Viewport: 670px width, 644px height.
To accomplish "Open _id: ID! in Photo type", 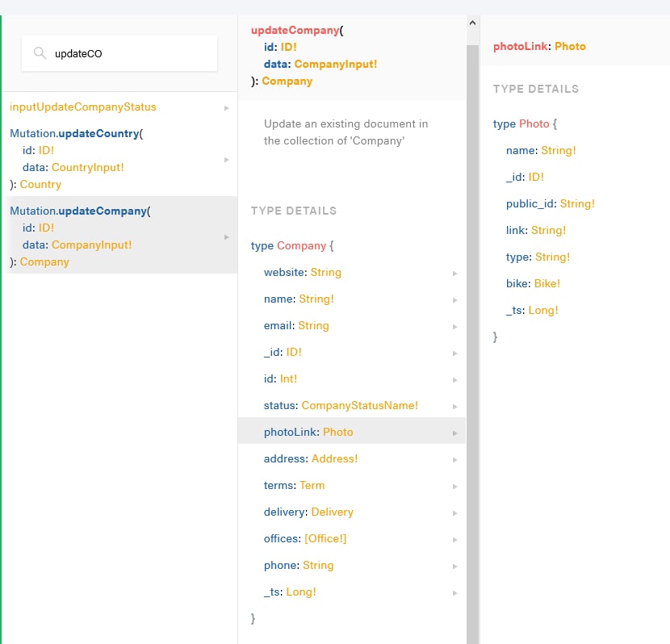I will point(525,178).
